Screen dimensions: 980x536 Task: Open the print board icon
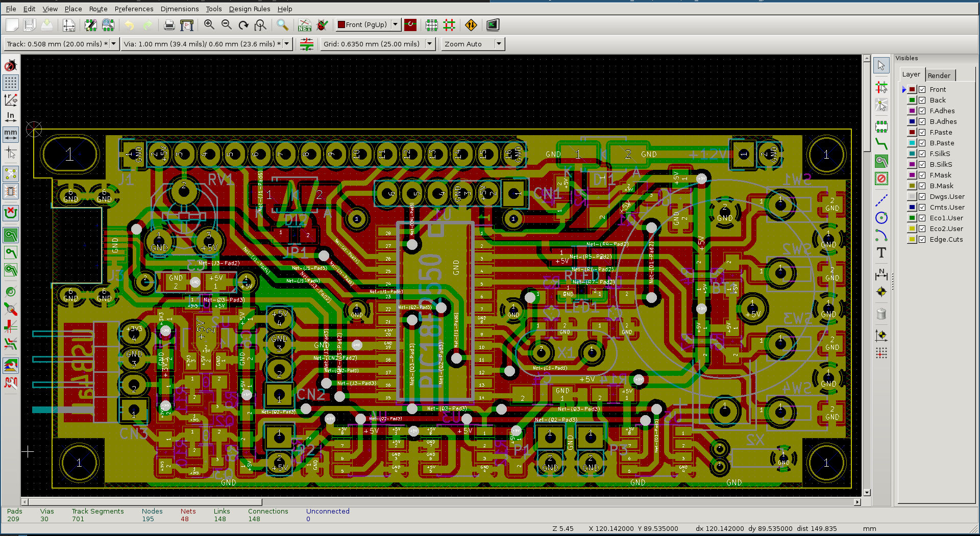point(169,25)
